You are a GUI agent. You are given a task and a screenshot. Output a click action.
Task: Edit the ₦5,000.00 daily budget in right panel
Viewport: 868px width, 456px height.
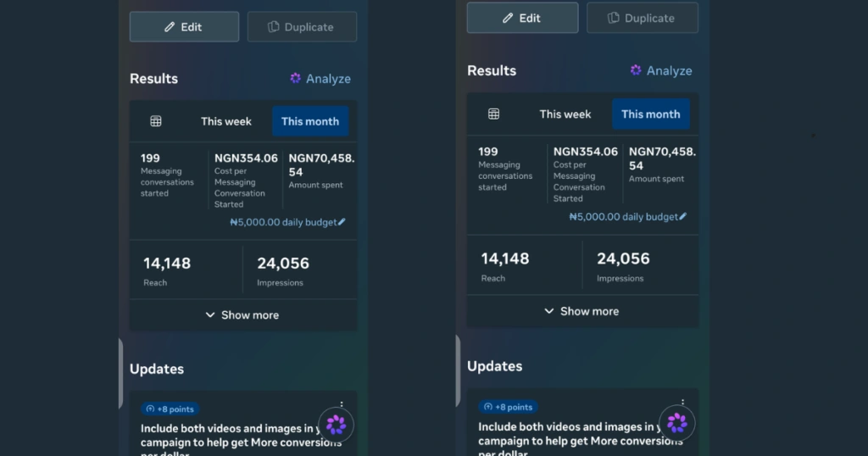628,216
